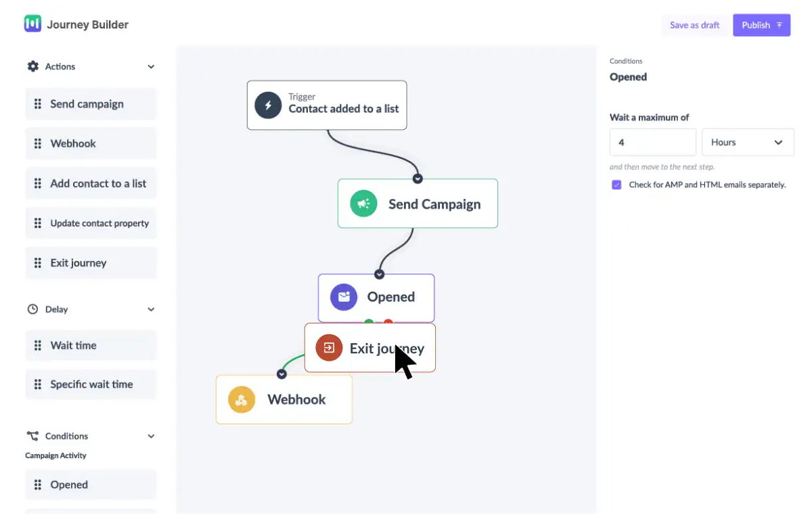Click the wait maximum value field showing 4
Viewport: 812px width, 519px height.
[x=652, y=142]
